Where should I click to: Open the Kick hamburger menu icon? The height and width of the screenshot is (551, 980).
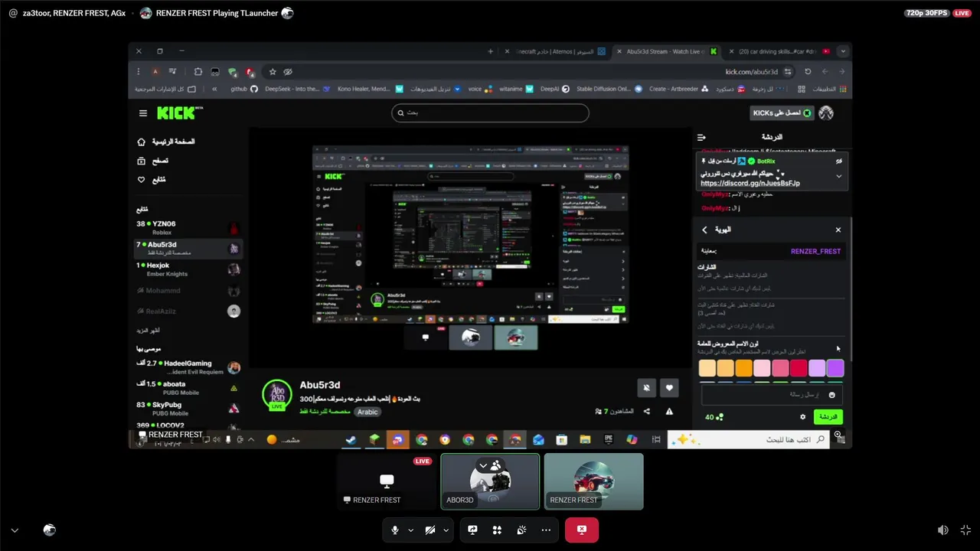pyautogui.click(x=143, y=113)
